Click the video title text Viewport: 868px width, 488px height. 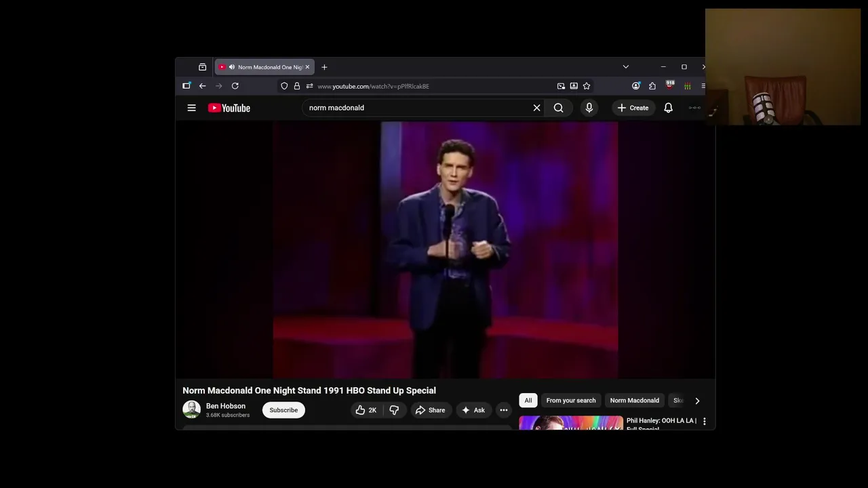coord(309,390)
